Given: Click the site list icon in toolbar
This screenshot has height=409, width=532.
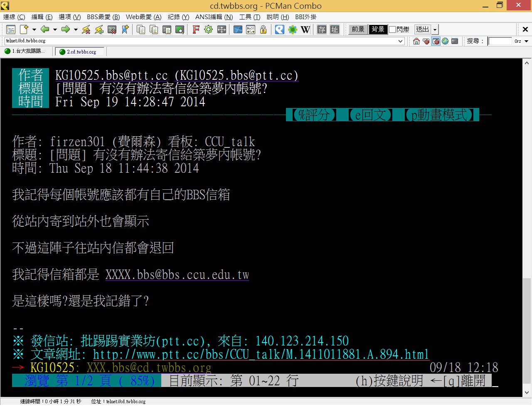Looking at the screenshot, I should pyautogui.click(x=11, y=29).
